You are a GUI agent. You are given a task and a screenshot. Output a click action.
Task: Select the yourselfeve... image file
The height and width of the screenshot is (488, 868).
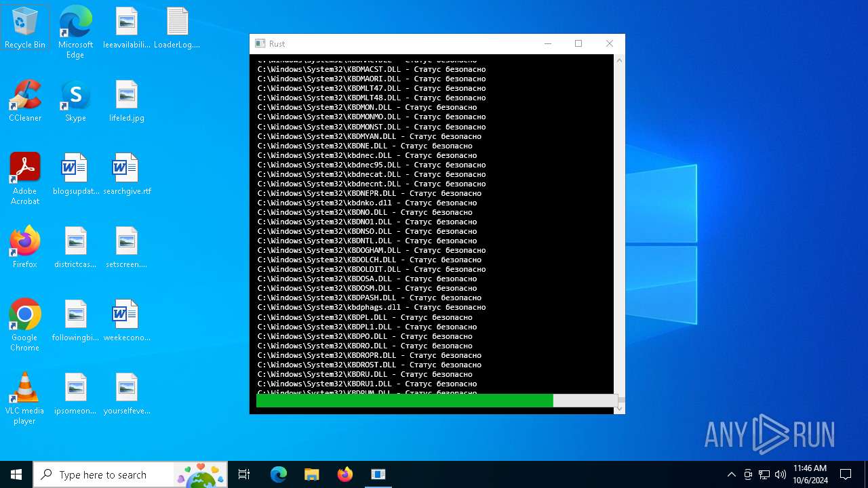[126, 394]
